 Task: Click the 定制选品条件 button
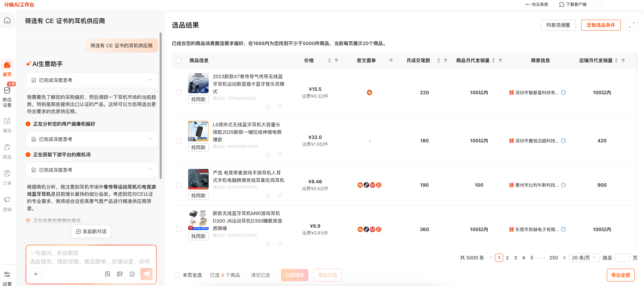pos(601,25)
